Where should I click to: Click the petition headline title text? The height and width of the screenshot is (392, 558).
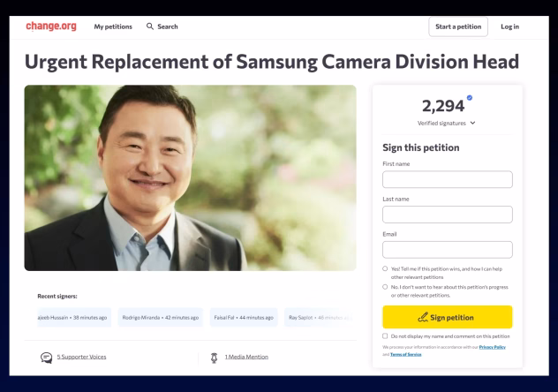[272, 62]
